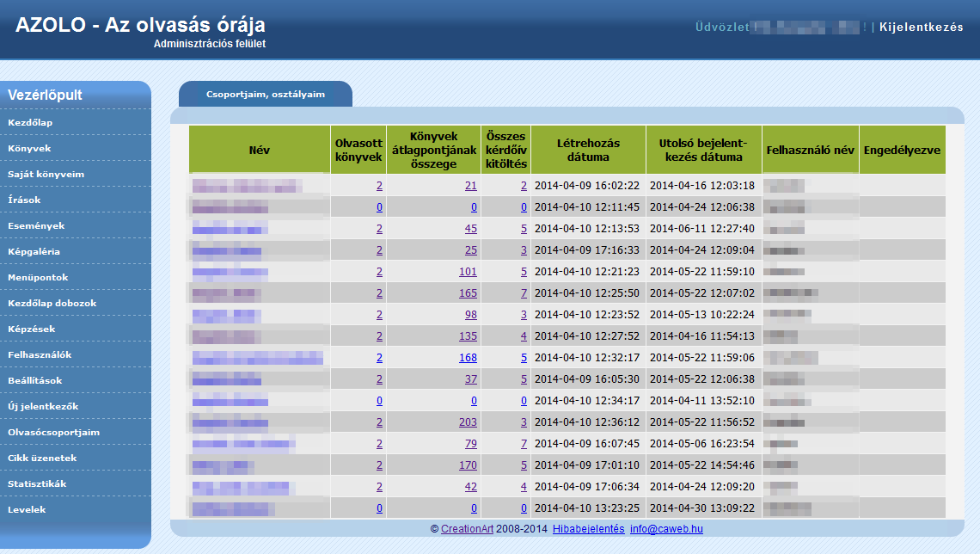The height and width of the screenshot is (554, 980).
Task: Click the 203 average points link
Action: pos(468,422)
